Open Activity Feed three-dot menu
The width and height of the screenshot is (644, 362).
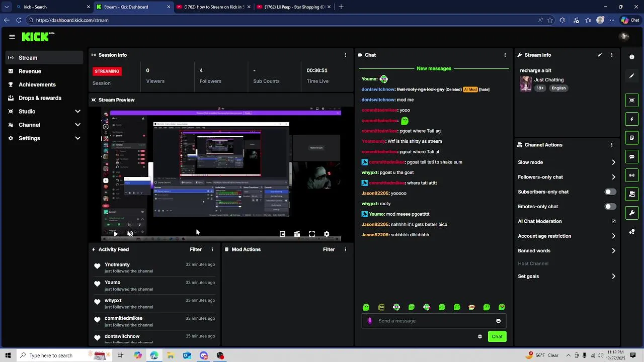click(212, 249)
